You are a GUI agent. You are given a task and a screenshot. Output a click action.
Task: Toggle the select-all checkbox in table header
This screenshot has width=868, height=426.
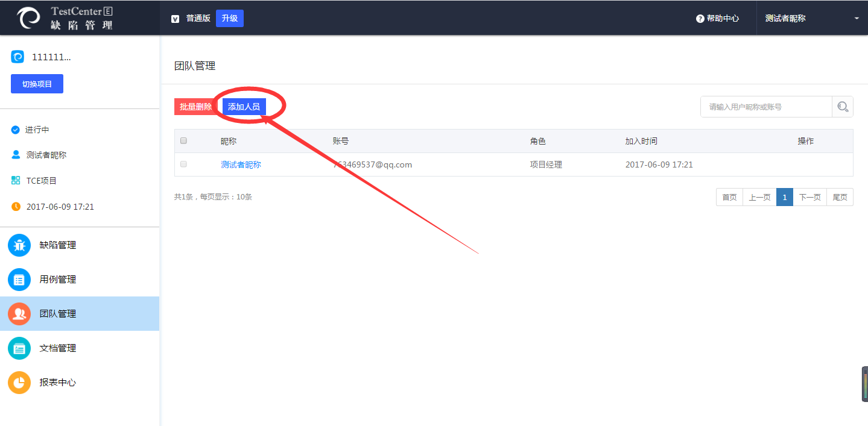[184, 141]
